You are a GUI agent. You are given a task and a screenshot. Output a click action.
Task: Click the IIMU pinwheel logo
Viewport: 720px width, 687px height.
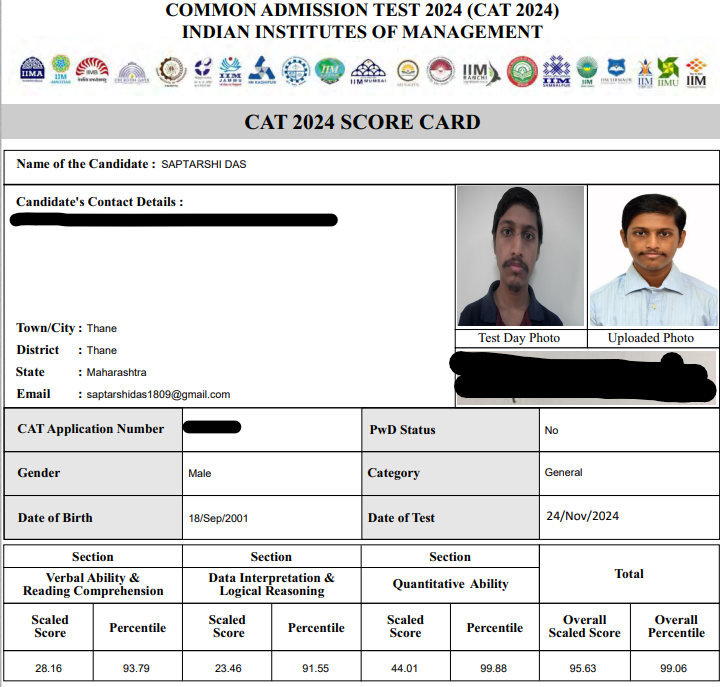coord(668,71)
